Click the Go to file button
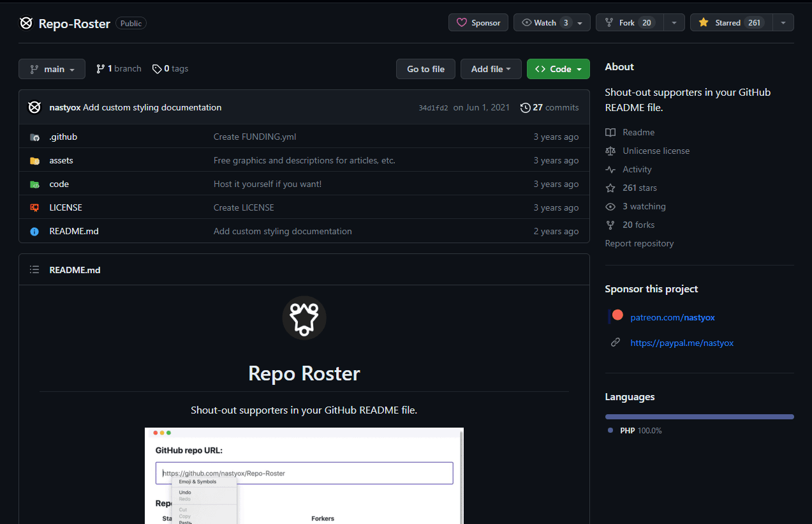This screenshot has width=812, height=524. pyautogui.click(x=425, y=69)
